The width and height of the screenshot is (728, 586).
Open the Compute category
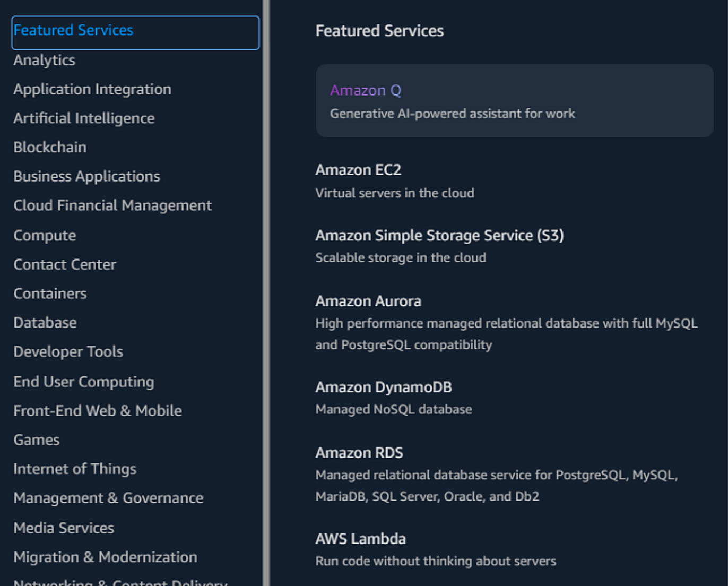point(45,235)
